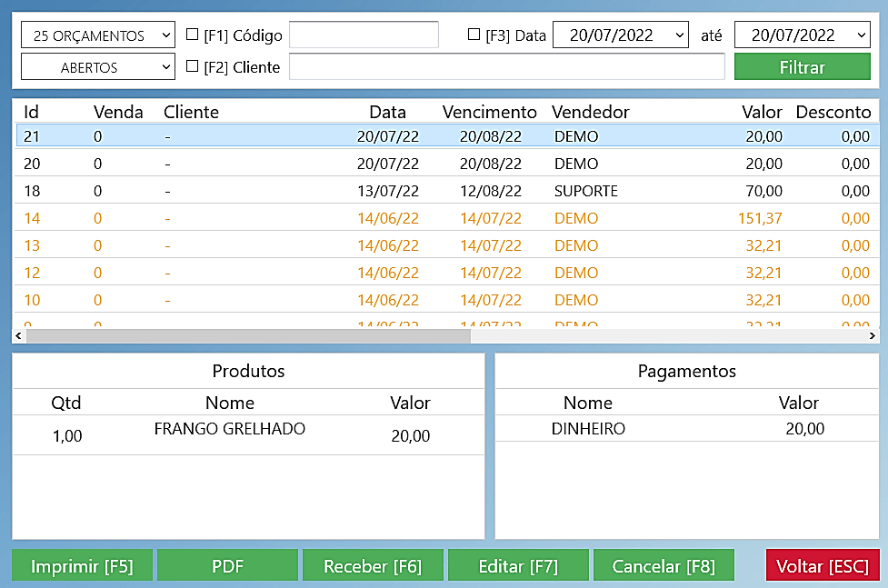
Task: Expand the ABERTOS status dropdown
Action: click(x=97, y=67)
